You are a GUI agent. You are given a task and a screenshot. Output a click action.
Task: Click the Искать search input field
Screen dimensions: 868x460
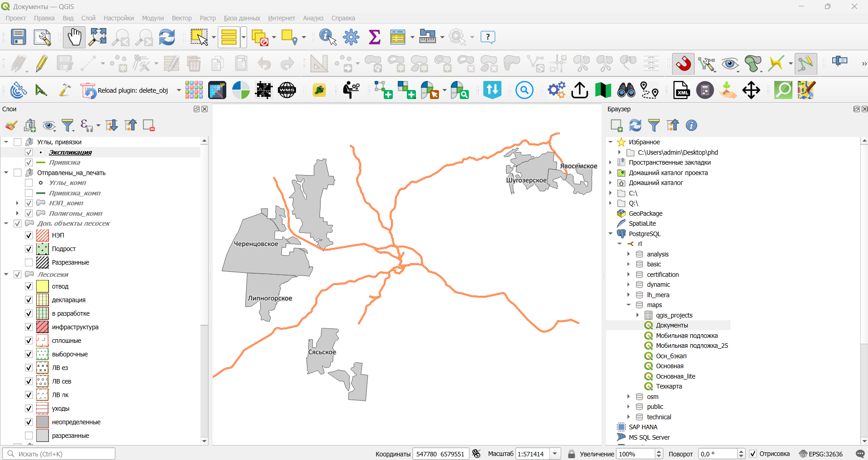pyautogui.click(x=59, y=454)
